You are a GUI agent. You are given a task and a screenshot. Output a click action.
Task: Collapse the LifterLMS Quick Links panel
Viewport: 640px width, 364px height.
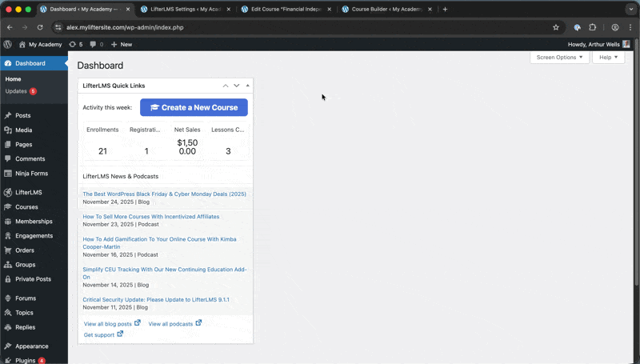pyautogui.click(x=248, y=86)
